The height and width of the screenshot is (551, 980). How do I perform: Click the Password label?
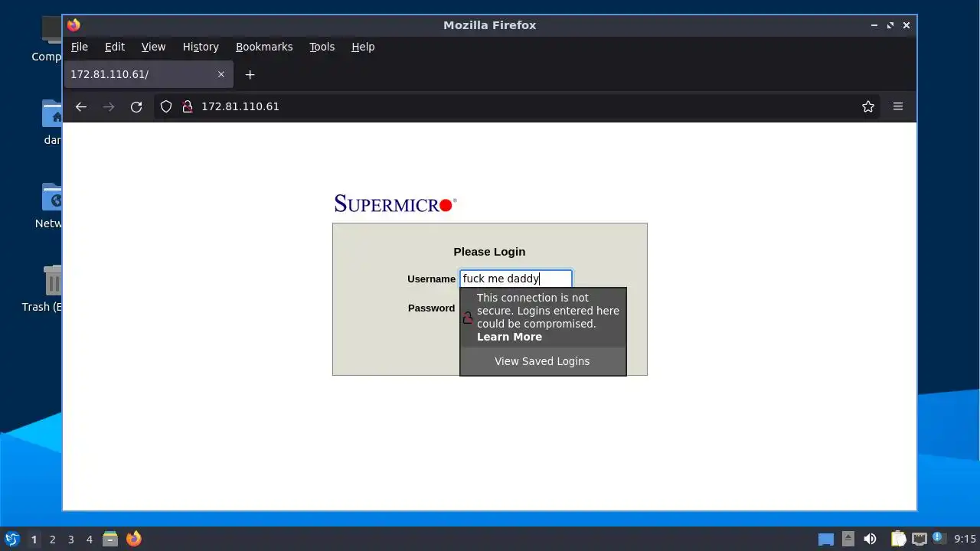click(x=431, y=308)
